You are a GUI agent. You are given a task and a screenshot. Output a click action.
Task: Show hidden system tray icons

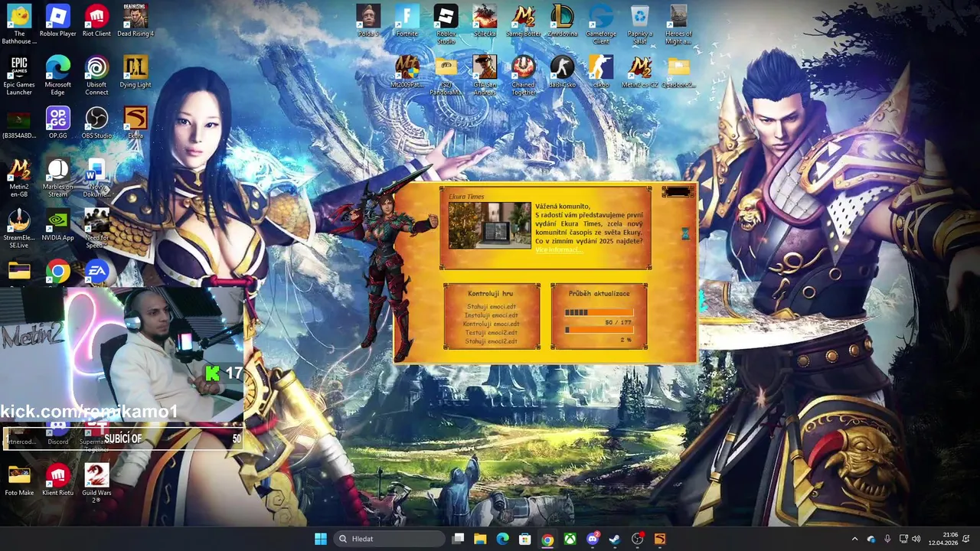pos(855,539)
